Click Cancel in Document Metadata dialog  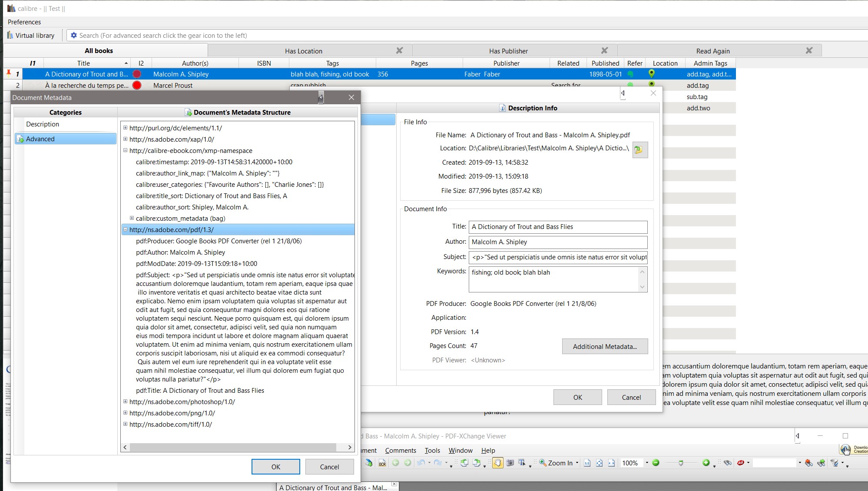tap(329, 467)
